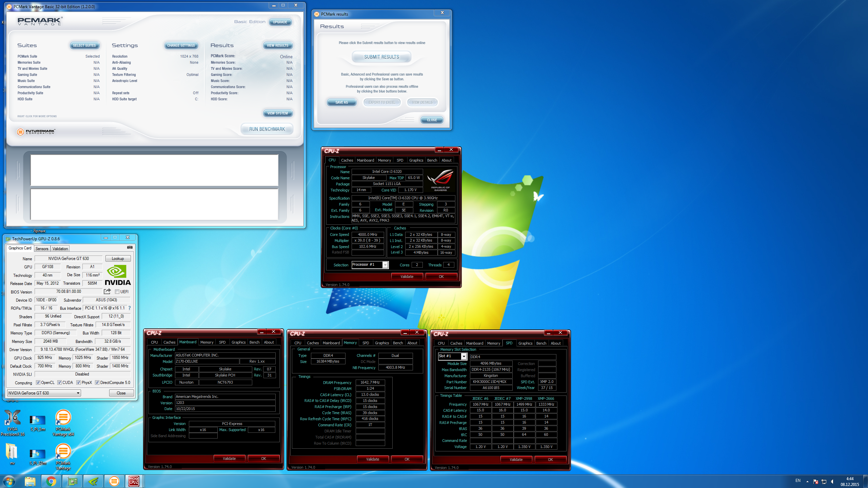Open the NVIDIA GeForce GT 630 GPU dropdown
This screenshot has width=868, height=488.
(x=44, y=393)
